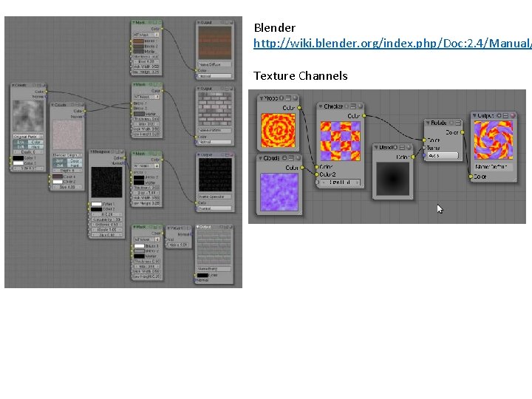This screenshot has width=532, height=399.
Task: Toggle the preview icon in the Wood header
Action: [x=288, y=98]
